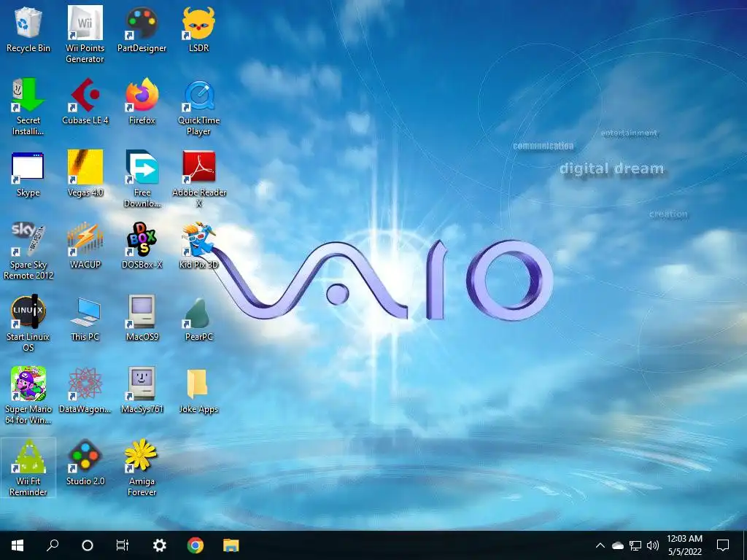Open the volume speaker tray icon
747x560 pixels.
[x=653, y=545]
